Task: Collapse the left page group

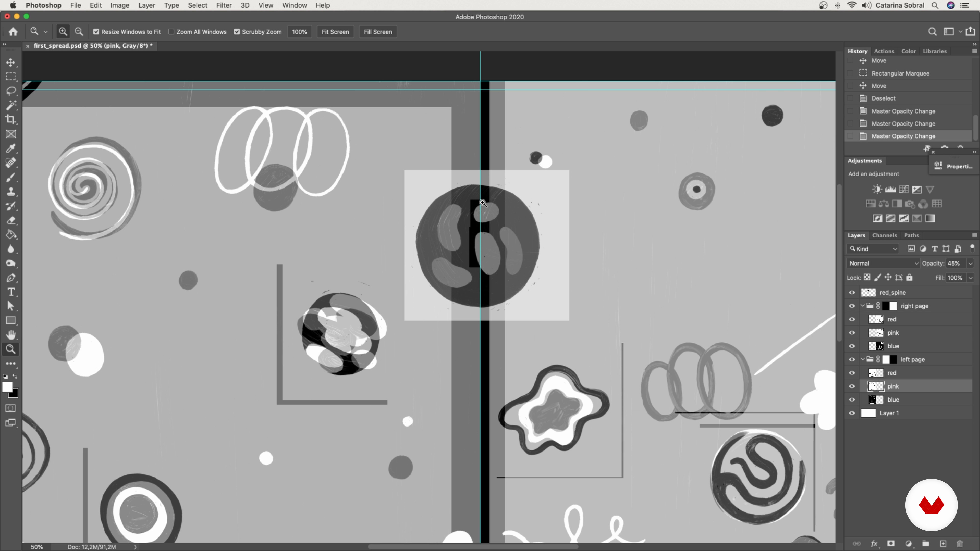Action: (x=862, y=359)
